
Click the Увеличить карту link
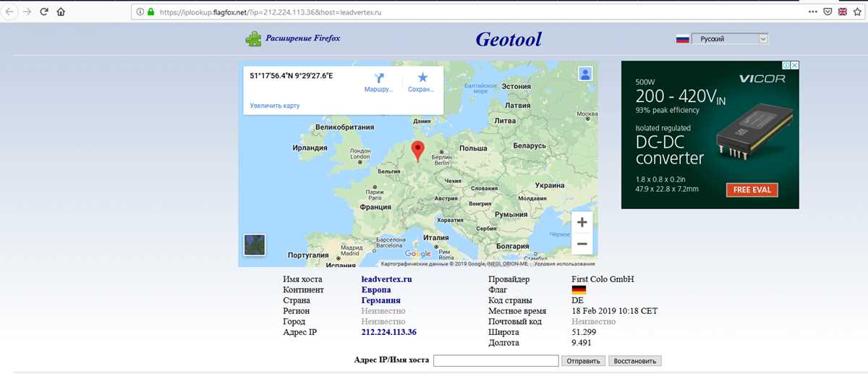pyautogui.click(x=275, y=106)
